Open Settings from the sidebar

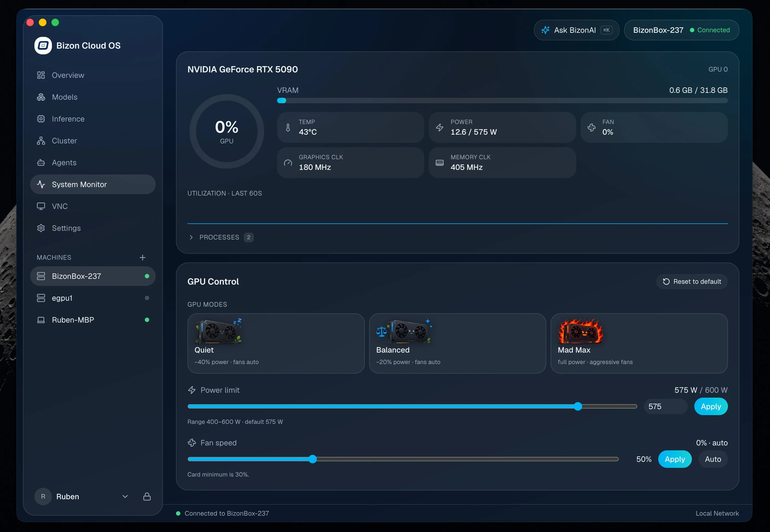(93, 228)
